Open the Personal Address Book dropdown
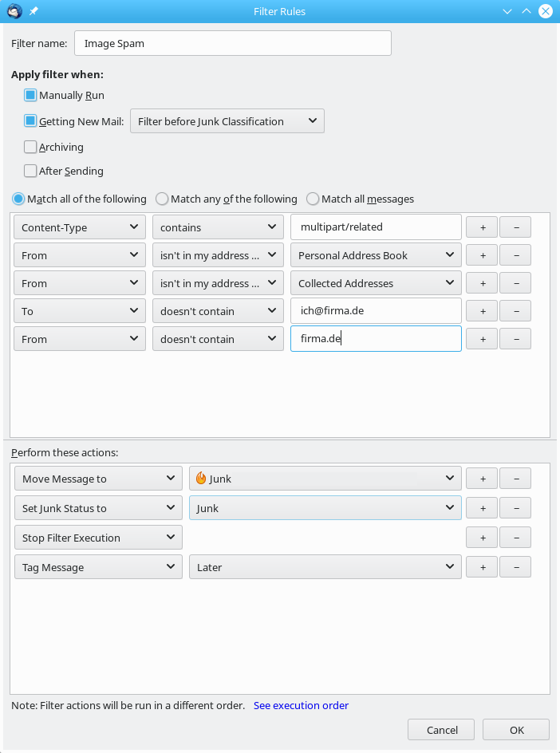The width and height of the screenshot is (560, 753). (x=376, y=255)
